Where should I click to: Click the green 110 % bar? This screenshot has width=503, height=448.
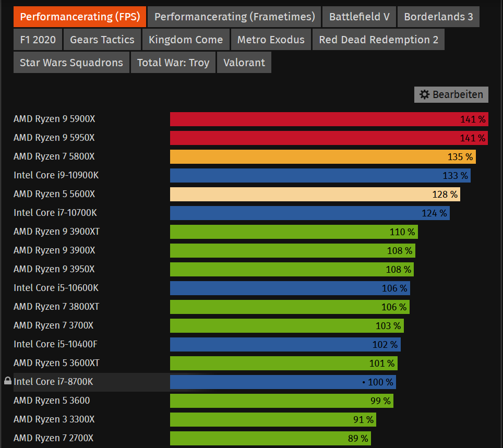click(294, 232)
